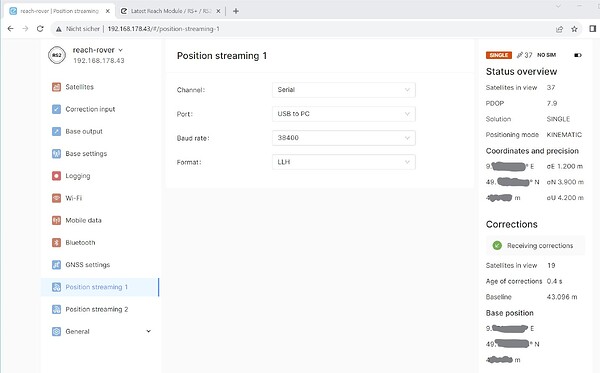
Task: Click the Base output icon
Action: point(56,131)
